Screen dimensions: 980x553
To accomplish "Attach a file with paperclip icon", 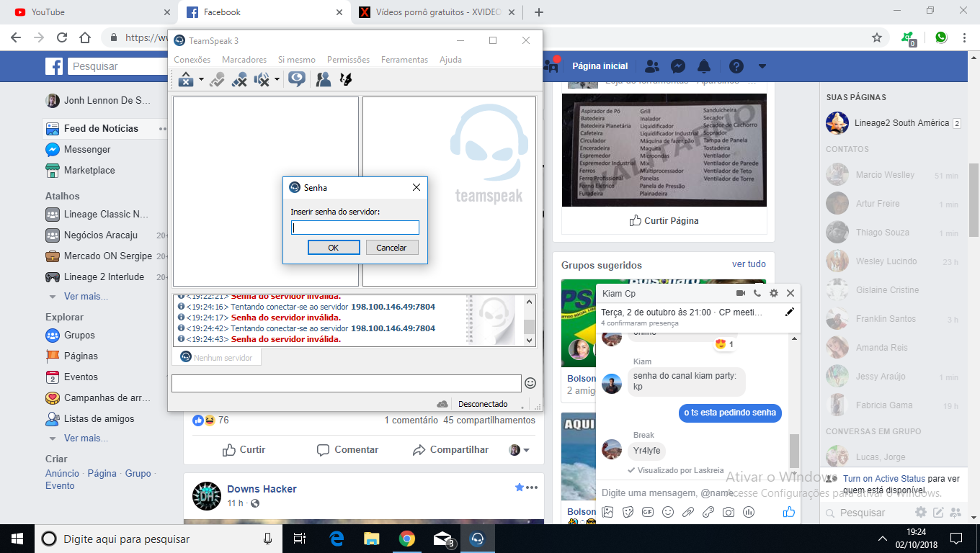I will (688, 512).
